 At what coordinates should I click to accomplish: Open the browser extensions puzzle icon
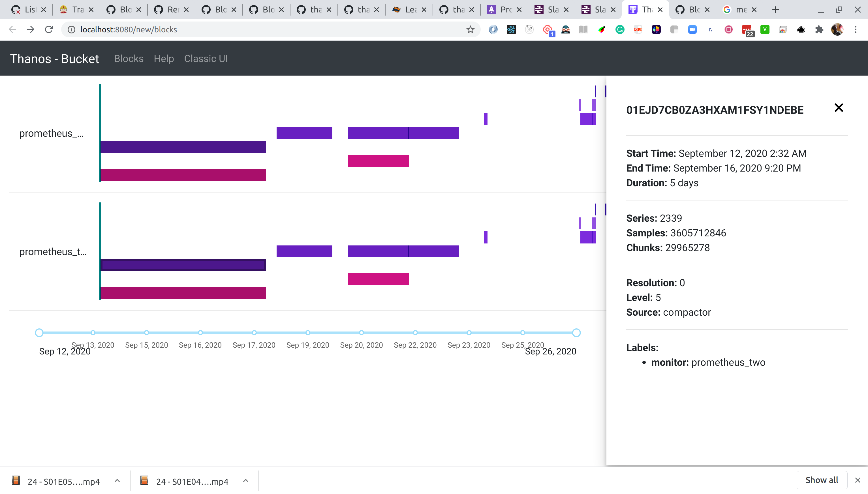click(820, 29)
